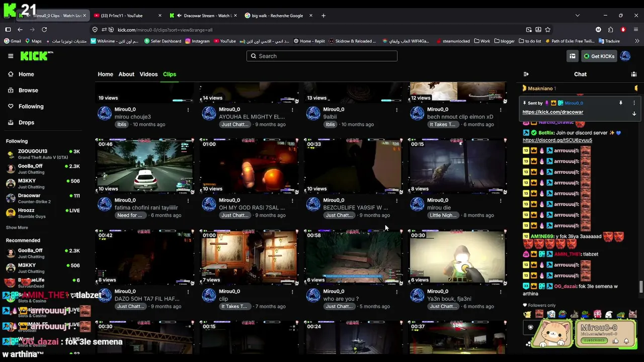
Task: Open options for 'DAZO 5OH' clip
Action: click(188, 292)
